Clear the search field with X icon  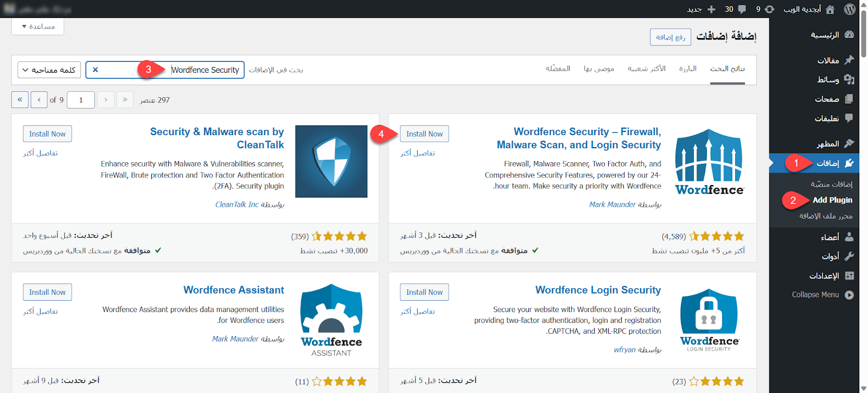(x=95, y=70)
